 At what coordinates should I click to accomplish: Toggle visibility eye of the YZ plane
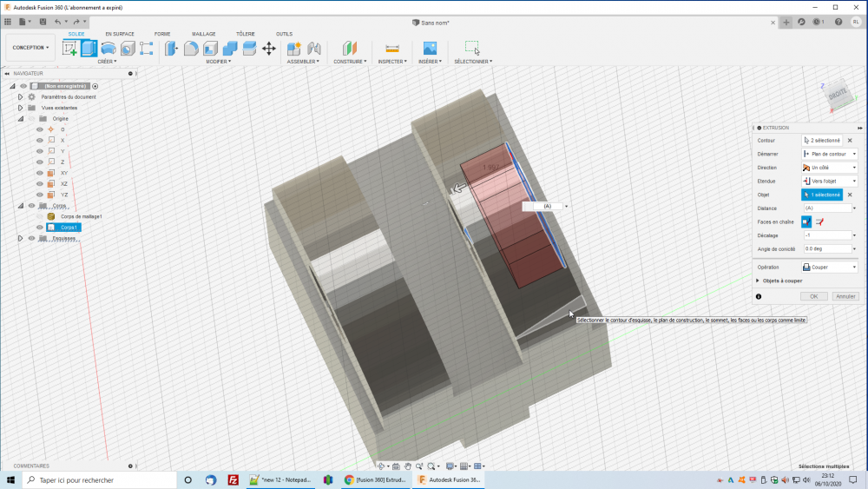[x=40, y=195]
